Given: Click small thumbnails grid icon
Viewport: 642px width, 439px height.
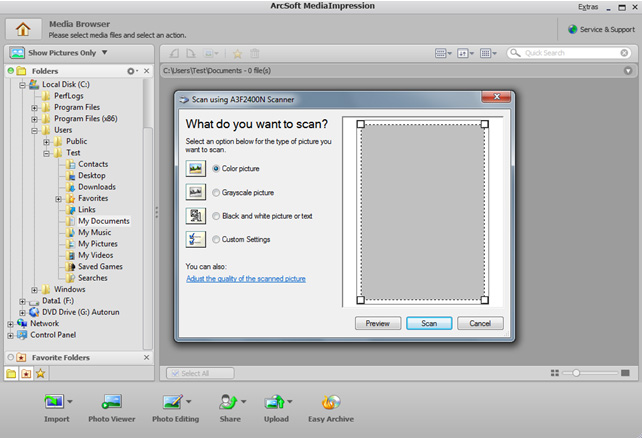Looking at the screenshot, I should click(555, 373).
